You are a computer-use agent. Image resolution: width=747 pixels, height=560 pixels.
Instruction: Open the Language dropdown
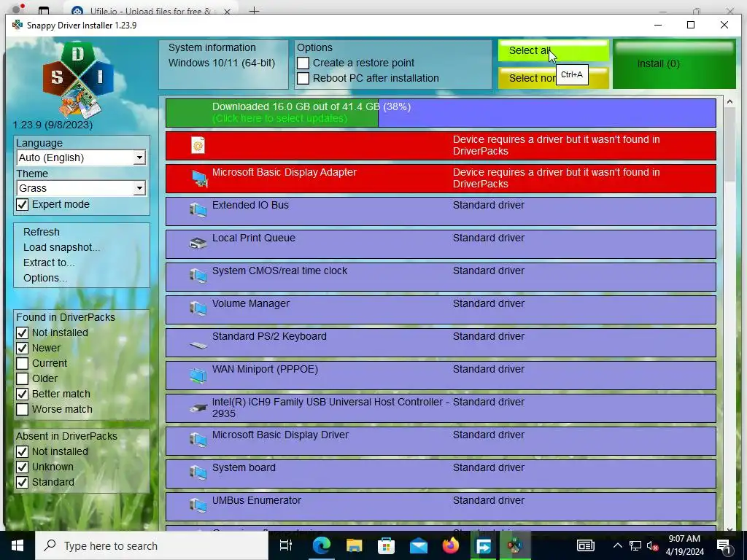[81, 157]
